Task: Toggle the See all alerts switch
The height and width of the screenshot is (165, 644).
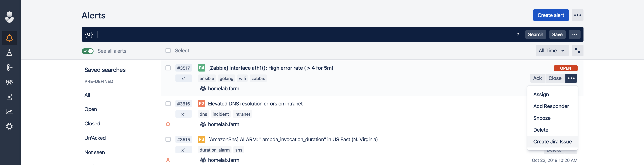Action: [x=87, y=51]
